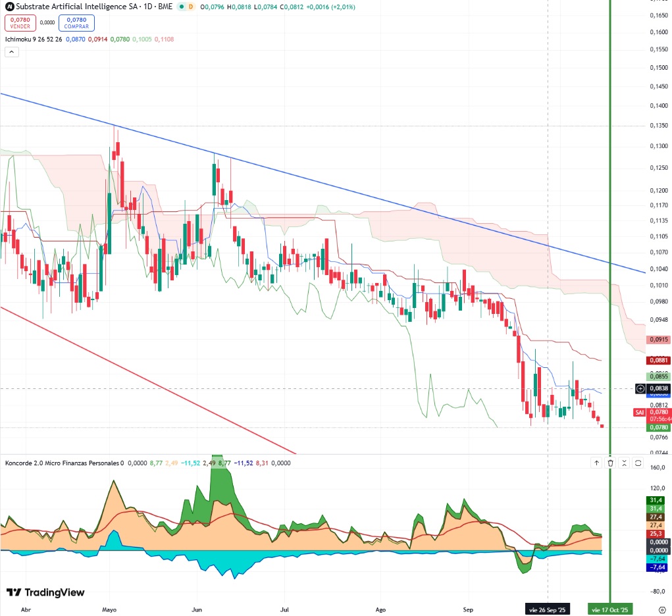Viewport: 672px width, 616px height.
Task: Move the Koncorde pane up
Action: [x=596, y=463]
